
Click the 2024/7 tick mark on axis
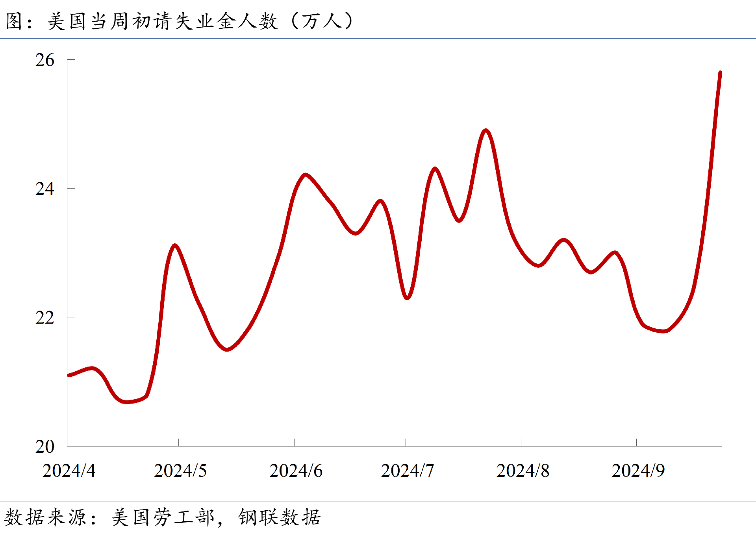point(406,442)
